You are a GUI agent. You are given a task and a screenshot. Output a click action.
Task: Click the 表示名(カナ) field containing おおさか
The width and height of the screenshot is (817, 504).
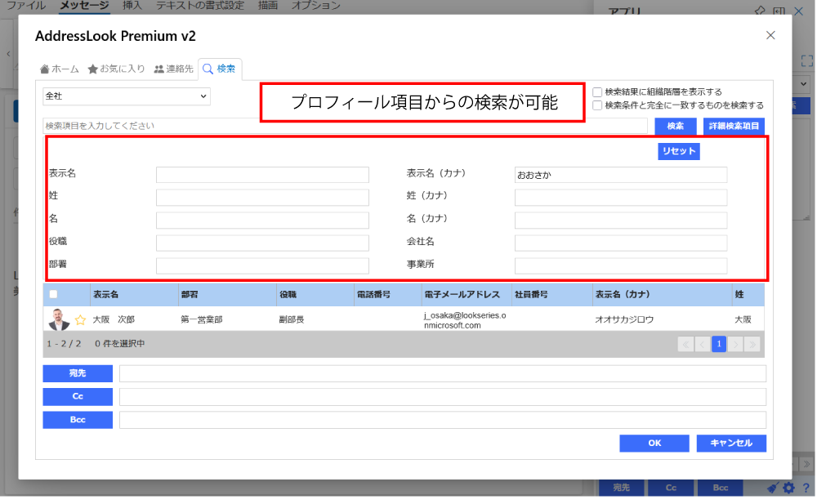coord(621,175)
